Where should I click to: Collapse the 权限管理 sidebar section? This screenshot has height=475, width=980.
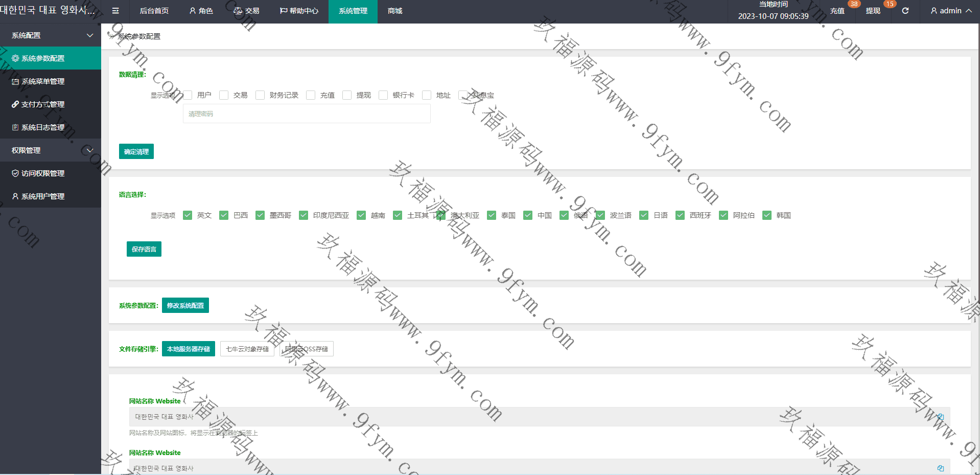pos(90,150)
